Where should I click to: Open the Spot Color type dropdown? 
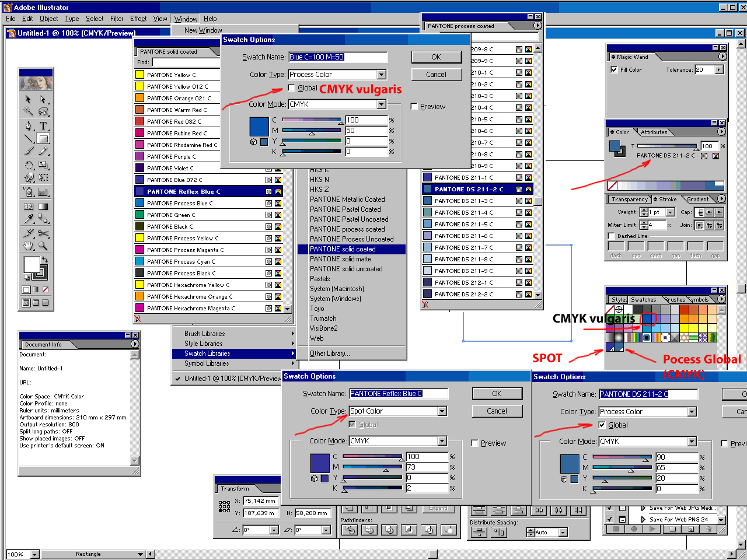442,411
